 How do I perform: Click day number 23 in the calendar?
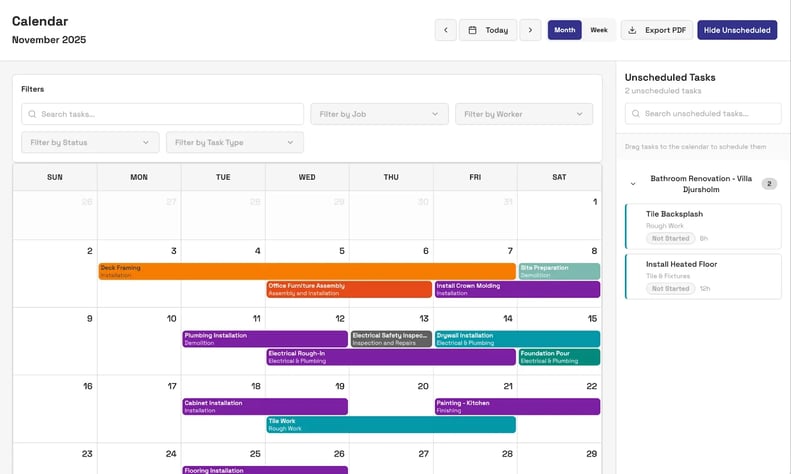tap(87, 454)
